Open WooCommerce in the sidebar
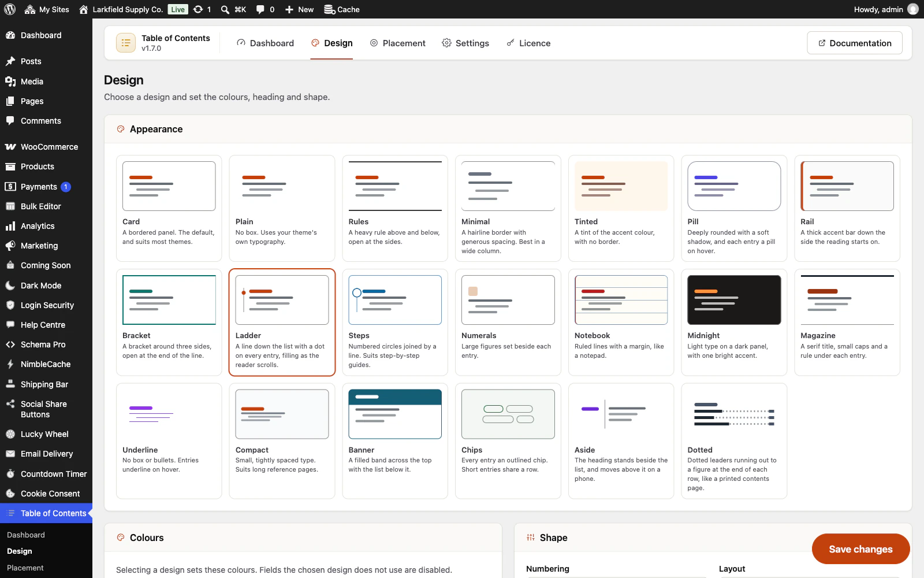 [x=46, y=147]
